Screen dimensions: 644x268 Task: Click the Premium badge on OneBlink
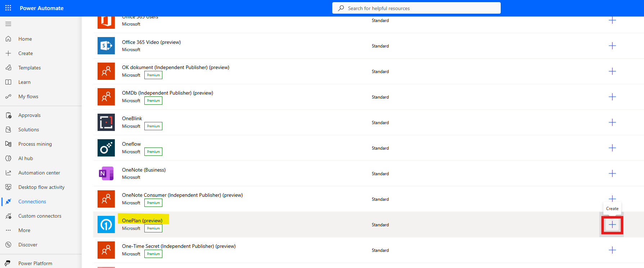pos(153,126)
